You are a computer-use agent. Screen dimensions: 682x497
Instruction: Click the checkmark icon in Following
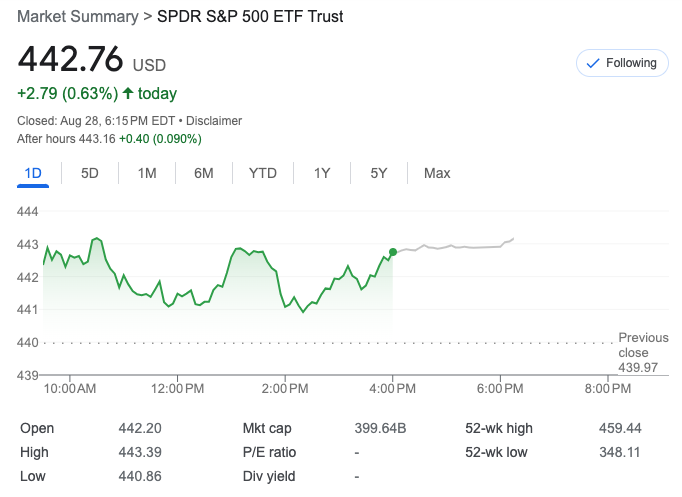593,63
